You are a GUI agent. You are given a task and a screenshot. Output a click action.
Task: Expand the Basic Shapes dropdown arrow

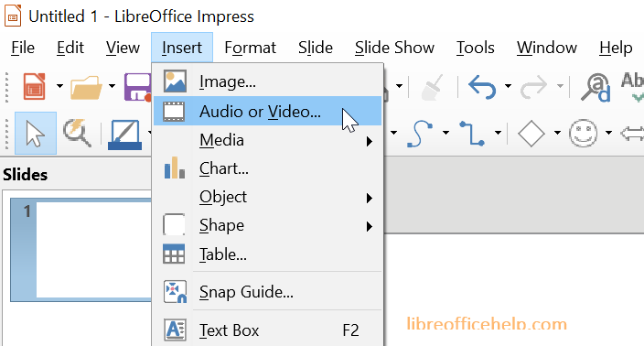tap(557, 133)
